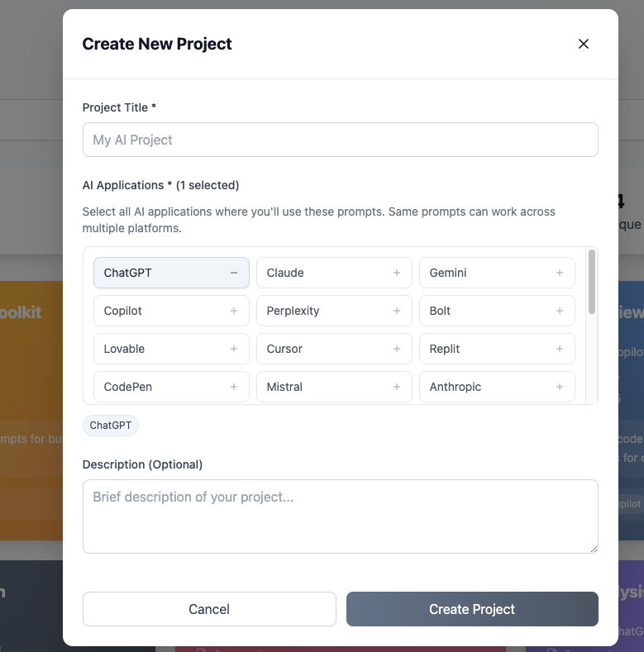
Task: Click the Project Title input field
Action: pos(341,140)
